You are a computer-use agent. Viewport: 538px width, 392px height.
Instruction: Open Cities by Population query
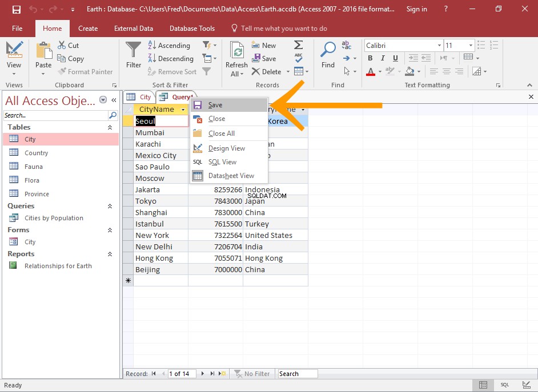pyautogui.click(x=61, y=218)
